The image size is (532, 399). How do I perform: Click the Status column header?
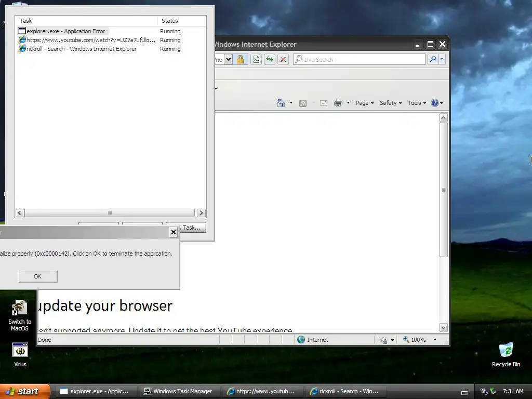pyautogui.click(x=182, y=21)
